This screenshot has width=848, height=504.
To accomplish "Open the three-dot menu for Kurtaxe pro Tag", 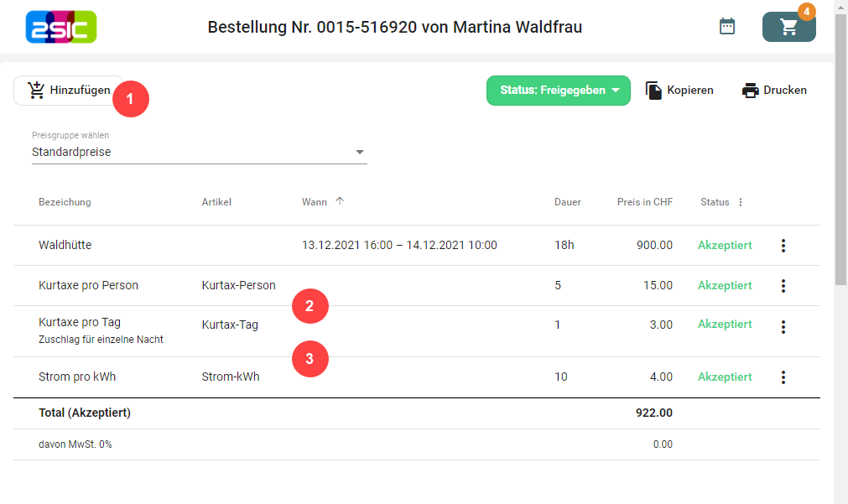I will tap(783, 327).
